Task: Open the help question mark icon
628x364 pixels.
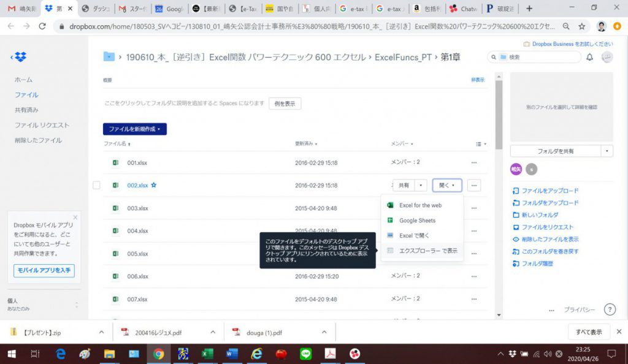Action: pos(610,309)
